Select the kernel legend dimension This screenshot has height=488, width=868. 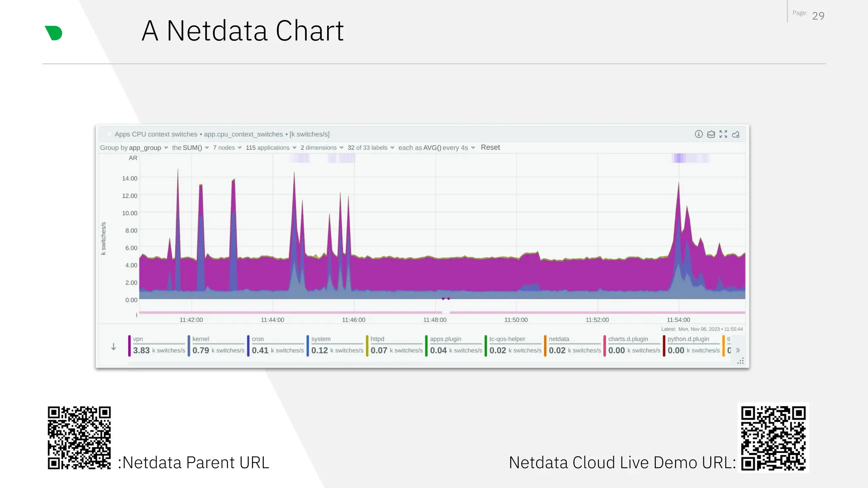[x=216, y=346]
